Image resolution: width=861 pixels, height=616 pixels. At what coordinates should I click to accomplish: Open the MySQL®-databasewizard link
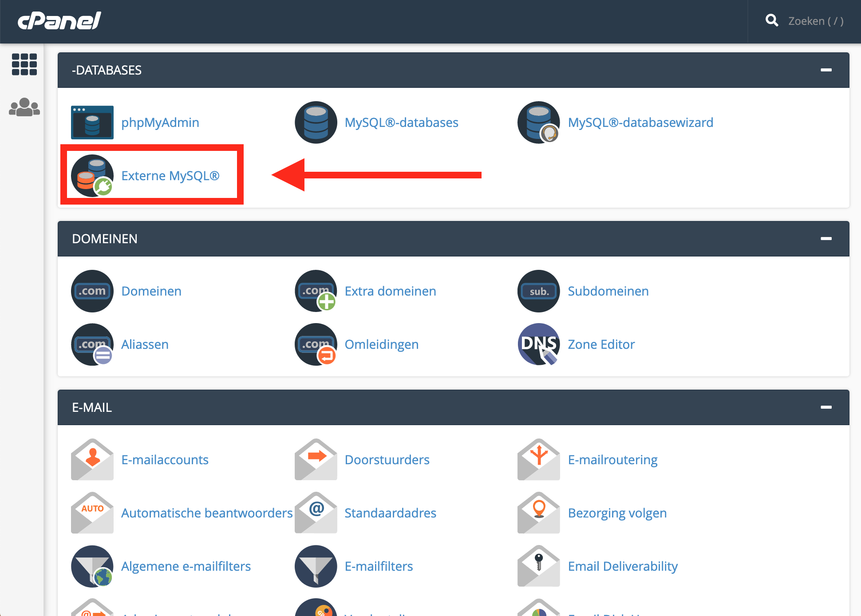(x=641, y=122)
